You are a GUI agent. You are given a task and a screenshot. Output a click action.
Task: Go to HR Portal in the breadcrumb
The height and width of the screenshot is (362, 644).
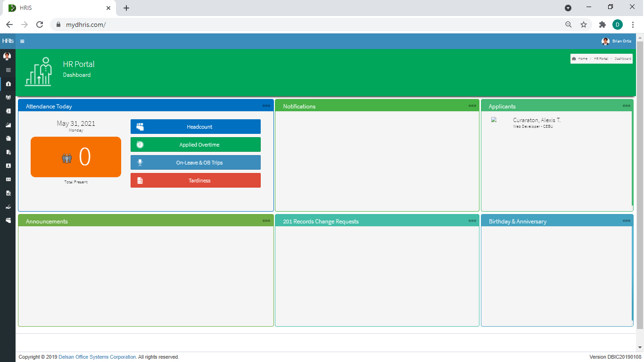pos(601,59)
